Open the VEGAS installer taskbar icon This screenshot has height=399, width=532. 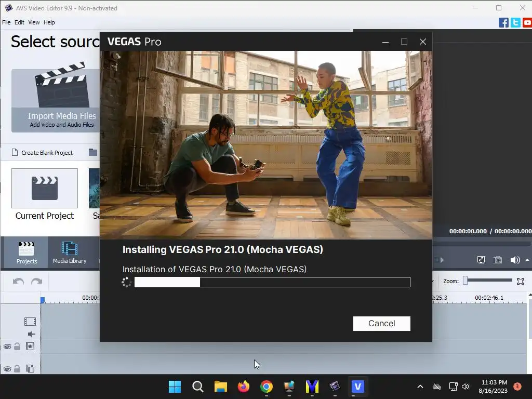click(x=357, y=387)
